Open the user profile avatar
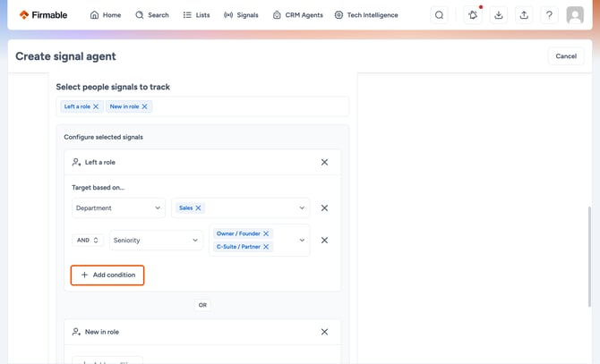The width and height of the screenshot is (600, 364). 575,15
